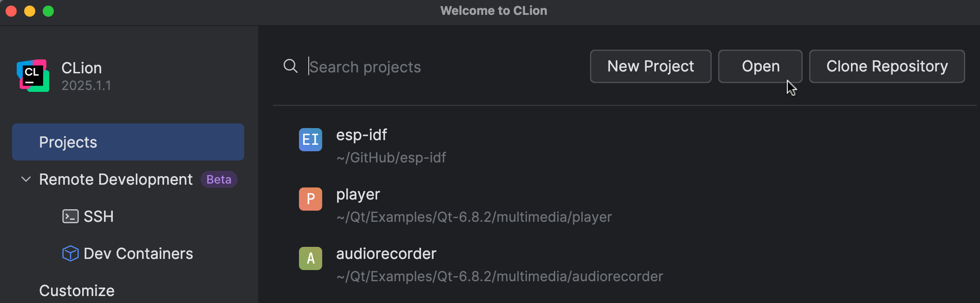Click the Beta badge next to Remote Development

[219, 179]
